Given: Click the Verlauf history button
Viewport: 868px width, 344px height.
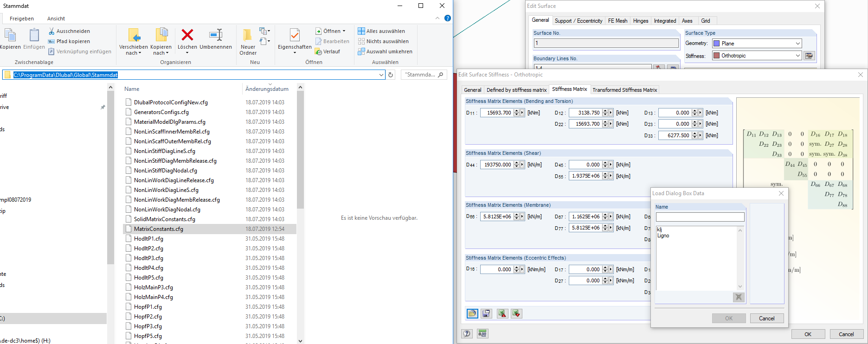Looking at the screenshot, I should click(x=328, y=51).
